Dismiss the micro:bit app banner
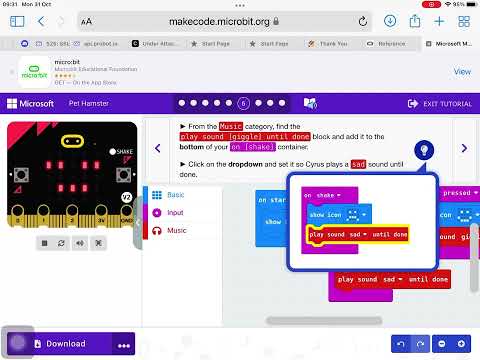The width and height of the screenshot is (480, 360). [x=12, y=72]
